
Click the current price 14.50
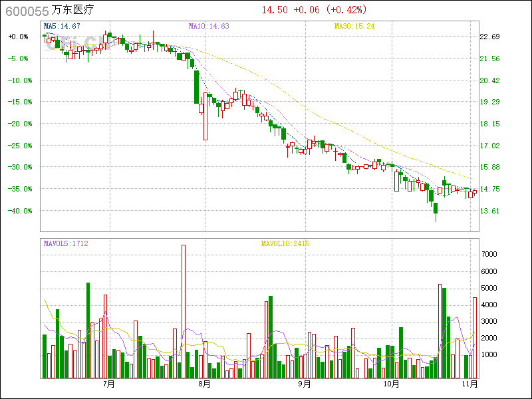(x=275, y=10)
